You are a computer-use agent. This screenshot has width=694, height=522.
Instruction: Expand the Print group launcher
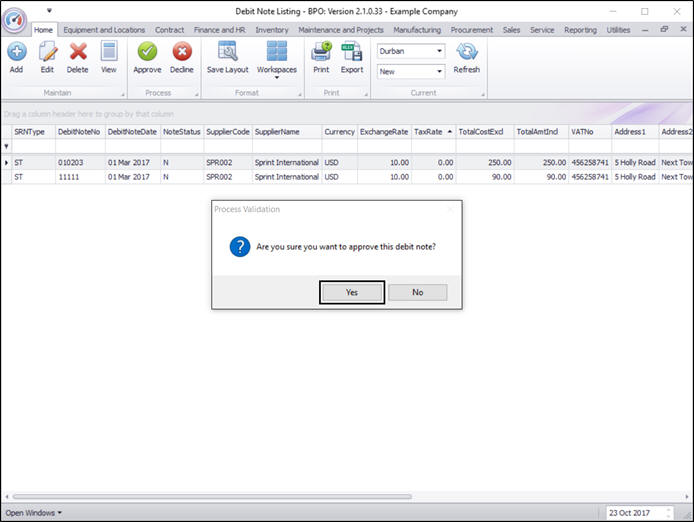[x=366, y=94]
